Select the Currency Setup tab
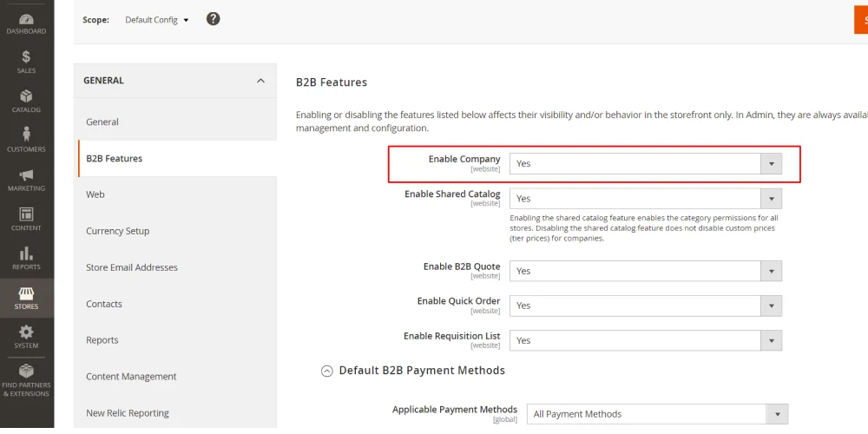The image size is (868, 434). [118, 231]
